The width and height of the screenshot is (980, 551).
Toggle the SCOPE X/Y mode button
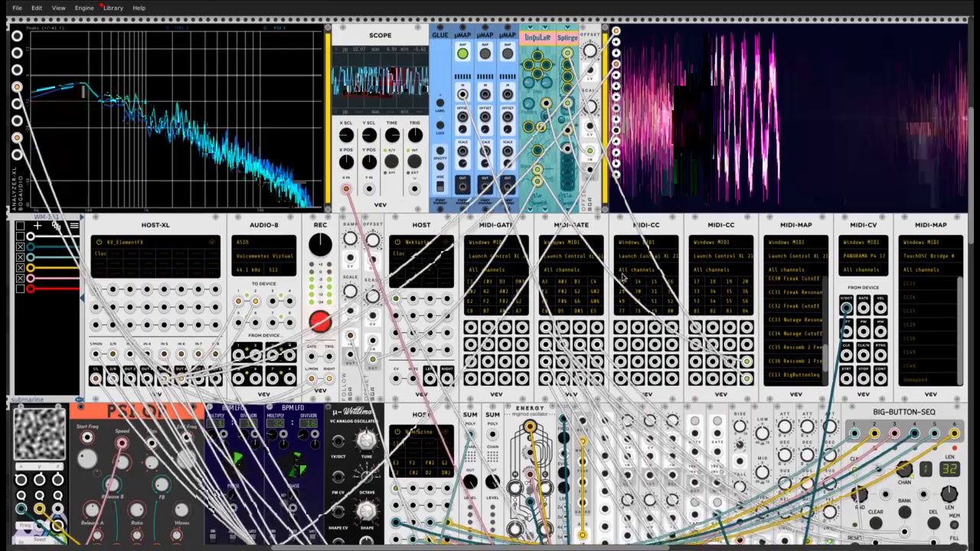(x=392, y=161)
